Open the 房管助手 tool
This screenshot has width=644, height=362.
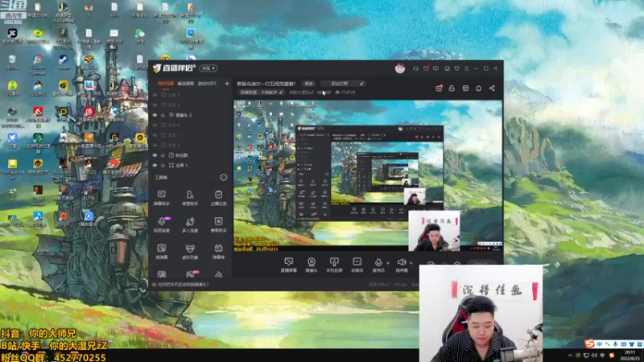tap(190, 197)
